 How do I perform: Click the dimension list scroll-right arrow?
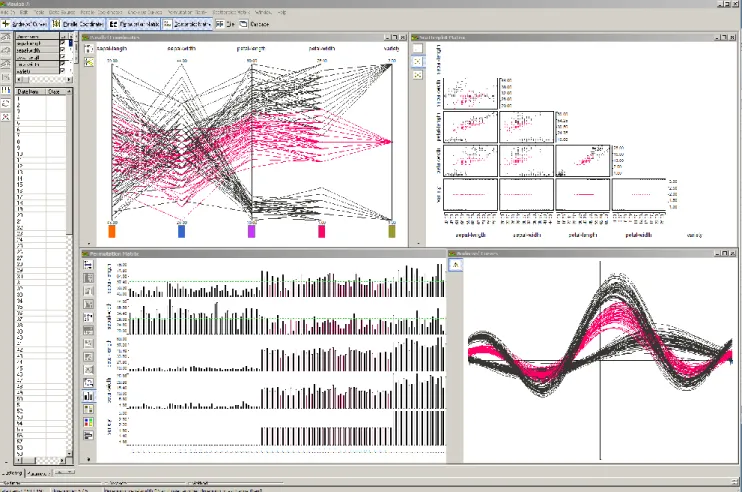[x=69, y=79]
